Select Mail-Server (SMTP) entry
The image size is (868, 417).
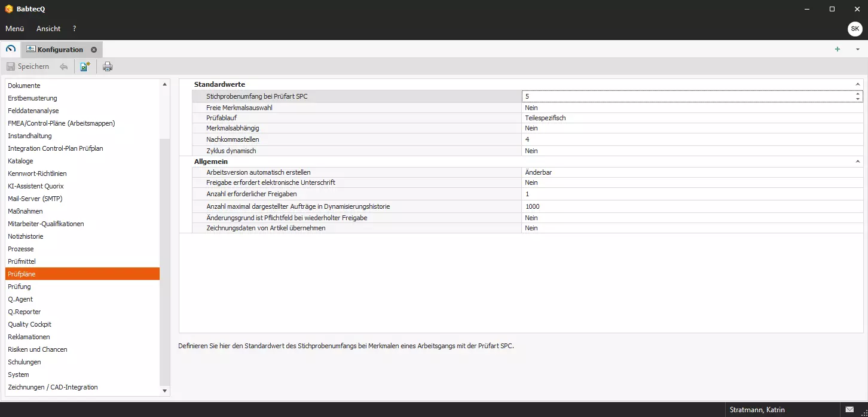(82, 199)
